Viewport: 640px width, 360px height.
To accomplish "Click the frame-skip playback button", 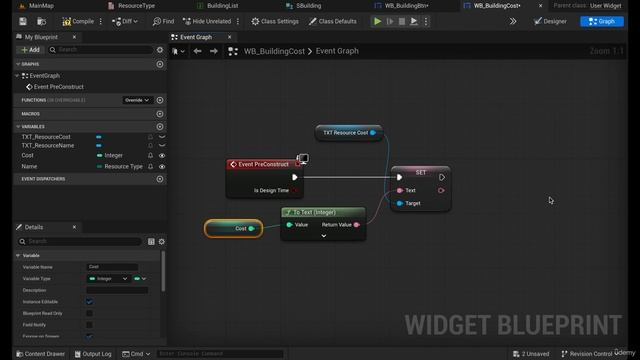I will (x=390, y=21).
